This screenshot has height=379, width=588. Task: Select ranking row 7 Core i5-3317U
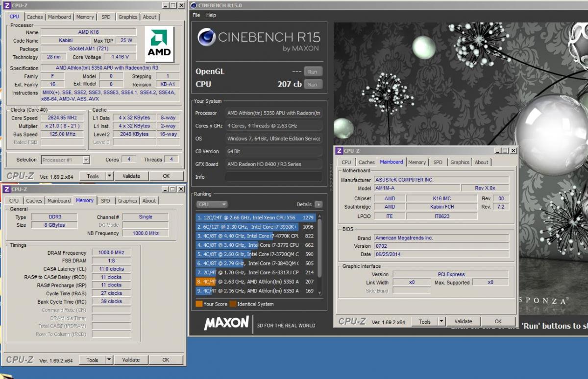(256, 272)
